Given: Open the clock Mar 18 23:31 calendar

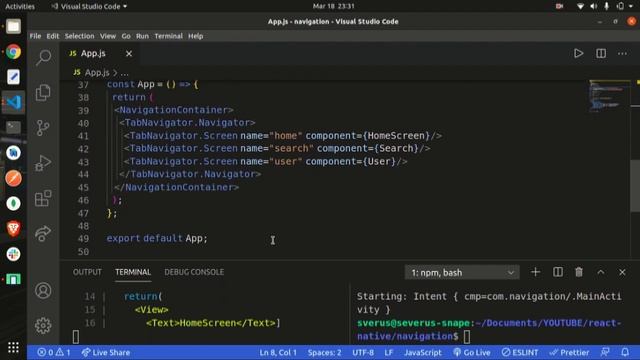Looking at the screenshot, I should coord(333,6).
